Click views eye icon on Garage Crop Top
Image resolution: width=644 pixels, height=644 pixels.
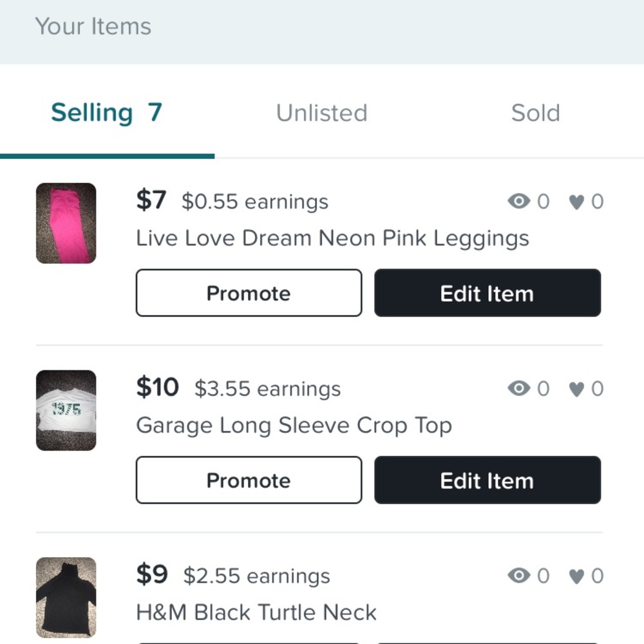tap(518, 388)
